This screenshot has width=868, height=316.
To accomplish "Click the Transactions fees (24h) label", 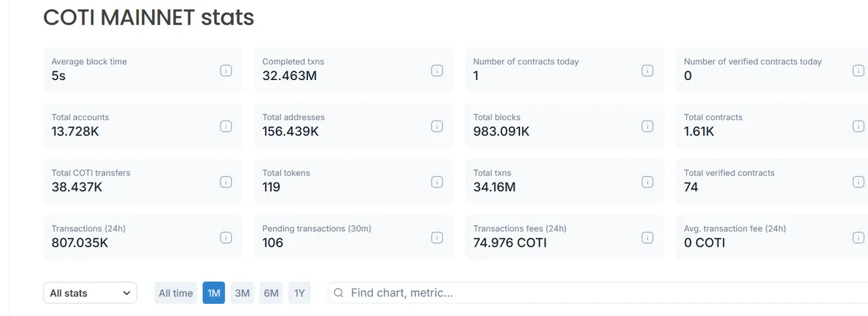I will point(520,229).
